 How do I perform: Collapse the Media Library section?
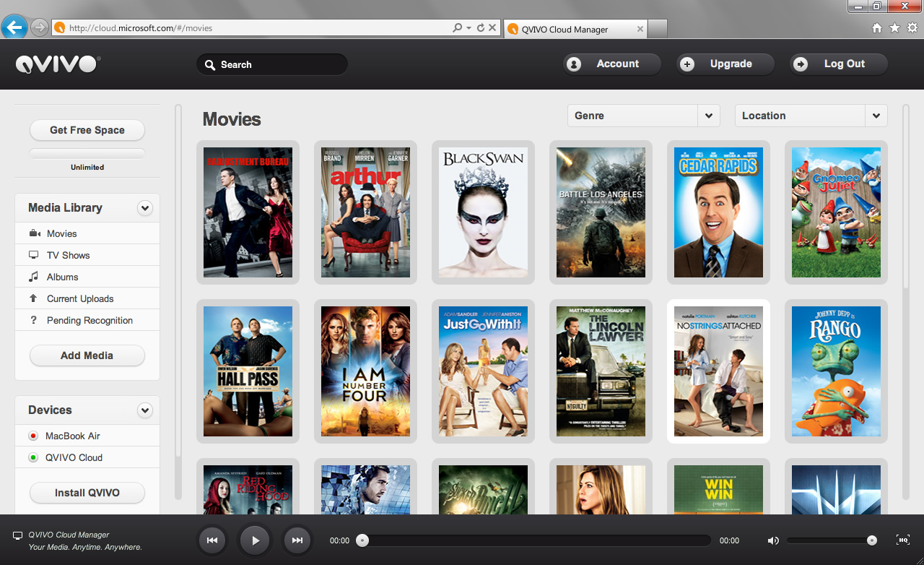click(x=145, y=208)
